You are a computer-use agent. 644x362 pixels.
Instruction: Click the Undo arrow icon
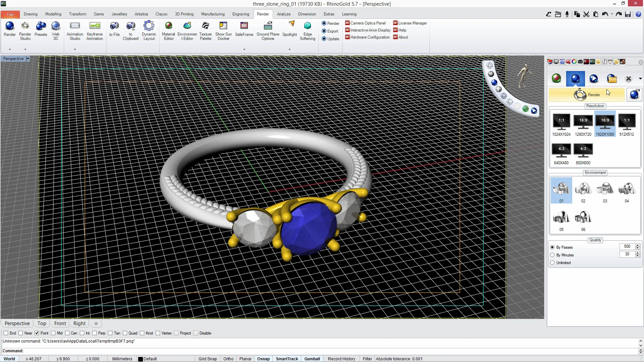click(605, 14)
